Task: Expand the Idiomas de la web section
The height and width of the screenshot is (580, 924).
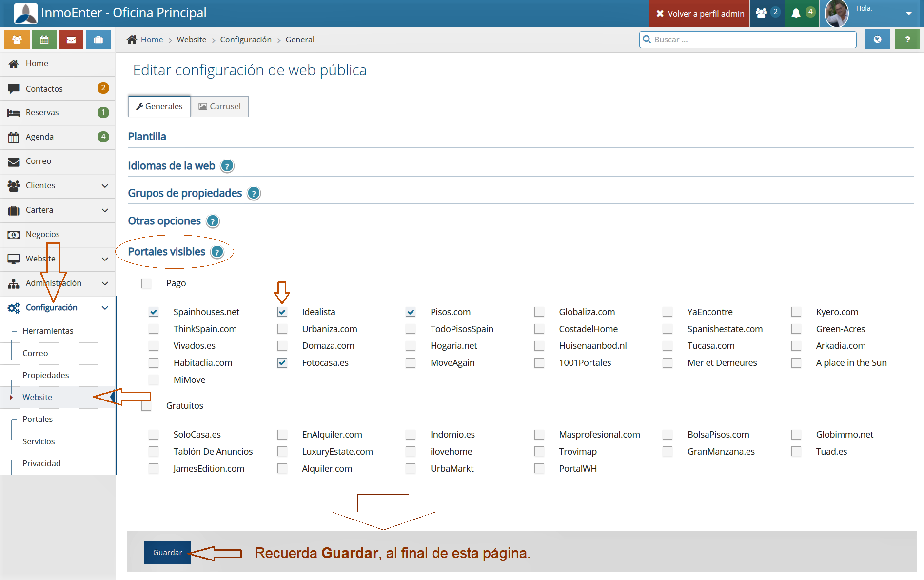Action: [171, 166]
